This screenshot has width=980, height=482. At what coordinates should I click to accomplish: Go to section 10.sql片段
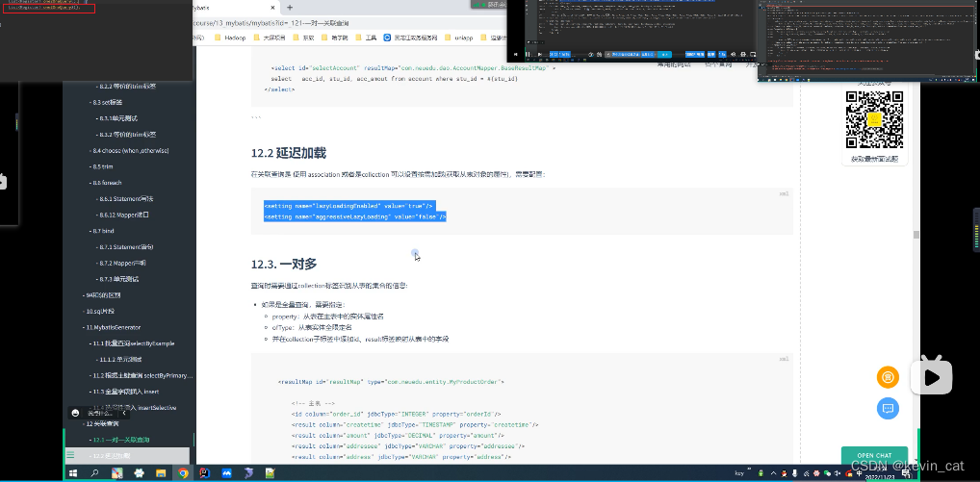100,311
